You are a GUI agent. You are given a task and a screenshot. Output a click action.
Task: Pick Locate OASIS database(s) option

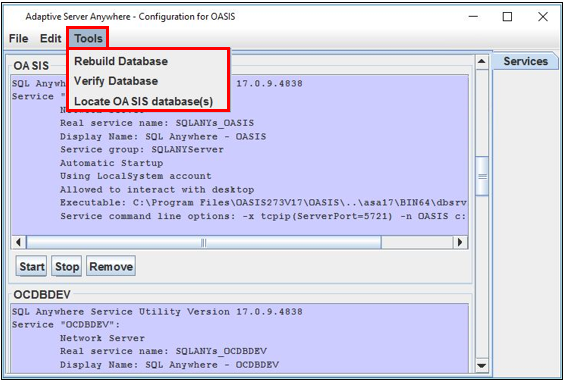pyautogui.click(x=143, y=101)
